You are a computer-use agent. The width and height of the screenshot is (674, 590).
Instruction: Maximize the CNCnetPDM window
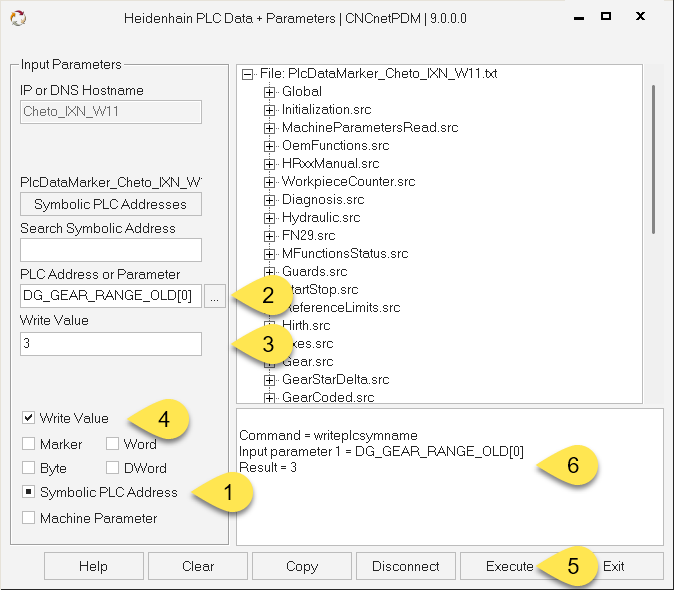pyautogui.click(x=606, y=16)
